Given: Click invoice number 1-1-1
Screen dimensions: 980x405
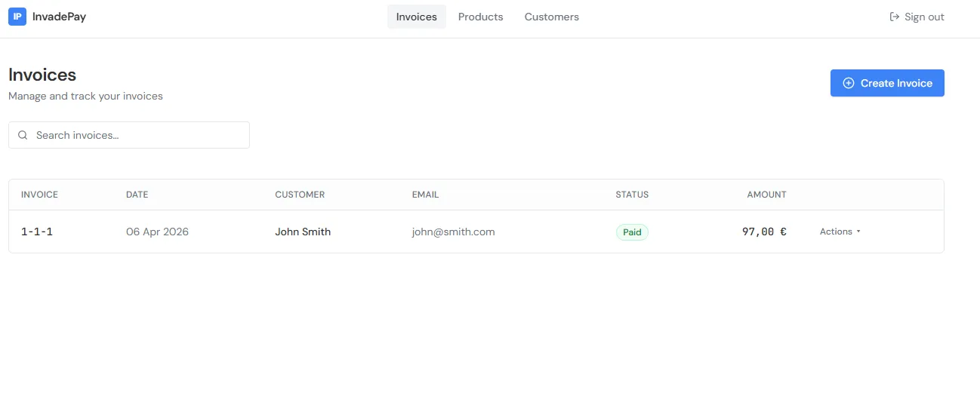Looking at the screenshot, I should coord(37,232).
